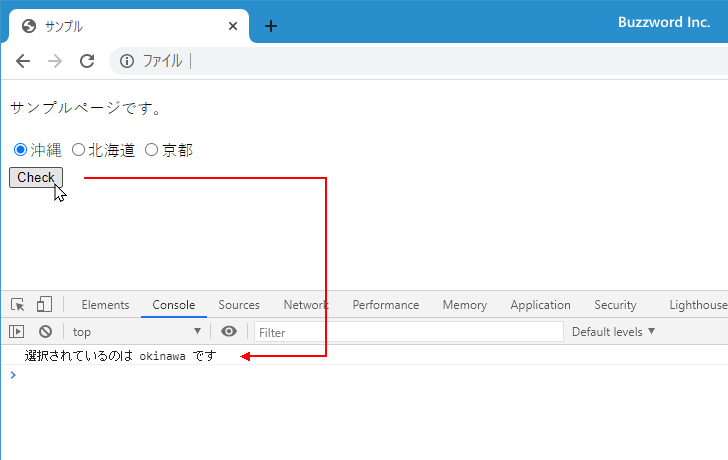Viewport: 728px width, 460px height.
Task: Select the 沖縄 radio button
Action: click(20, 149)
